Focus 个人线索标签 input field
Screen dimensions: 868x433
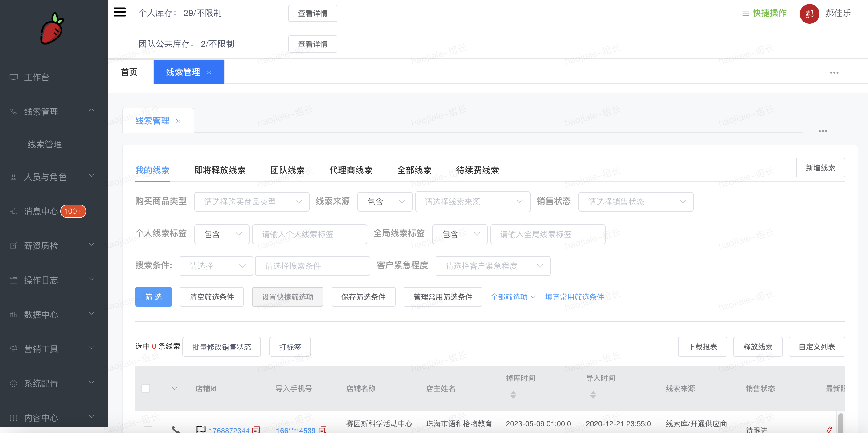[310, 234]
